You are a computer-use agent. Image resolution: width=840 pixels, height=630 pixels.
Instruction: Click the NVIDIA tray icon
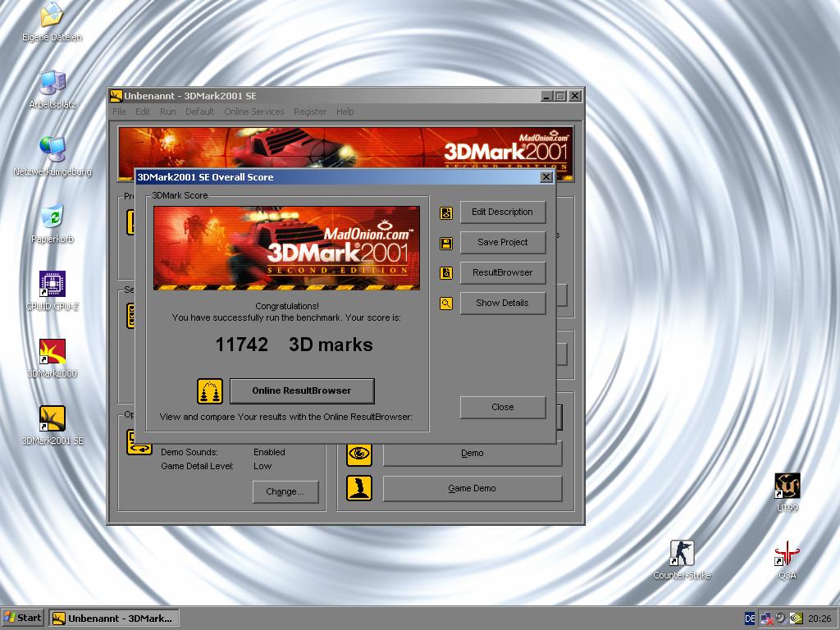[x=796, y=619]
